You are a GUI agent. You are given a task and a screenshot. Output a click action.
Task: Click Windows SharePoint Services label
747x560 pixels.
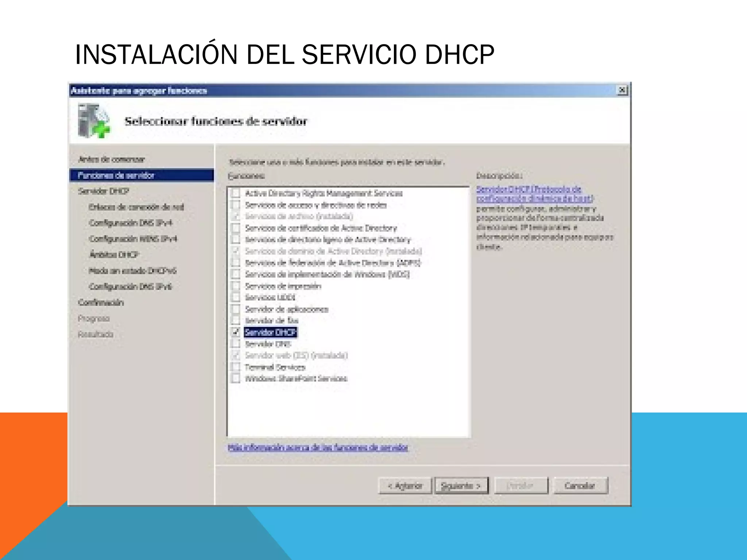click(296, 378)
